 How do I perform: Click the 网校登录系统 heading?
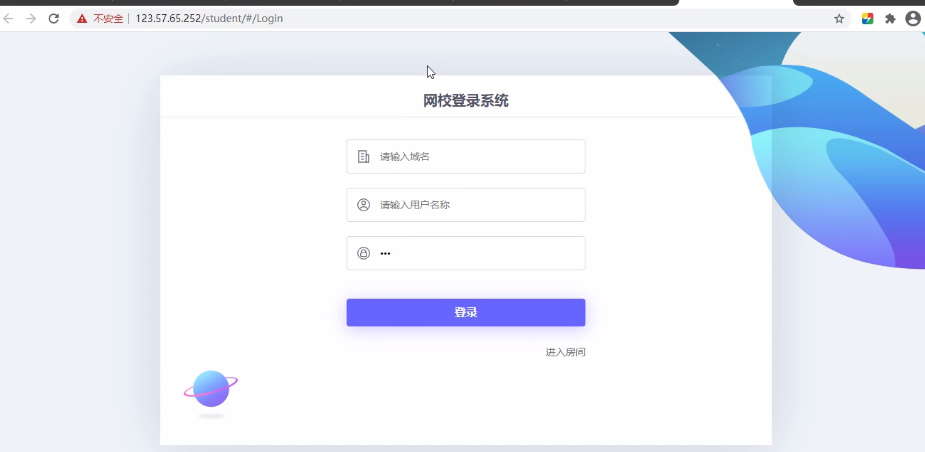465,100
